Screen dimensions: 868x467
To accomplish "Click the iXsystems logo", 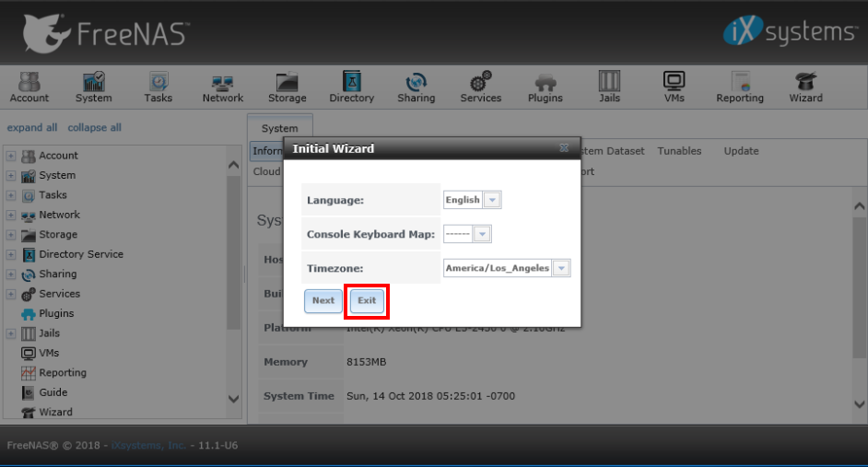I will point(790,31).
